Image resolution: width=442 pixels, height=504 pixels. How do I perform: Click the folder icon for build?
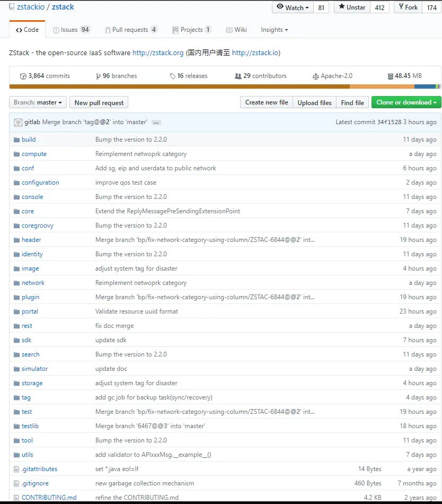coord(16,140)
